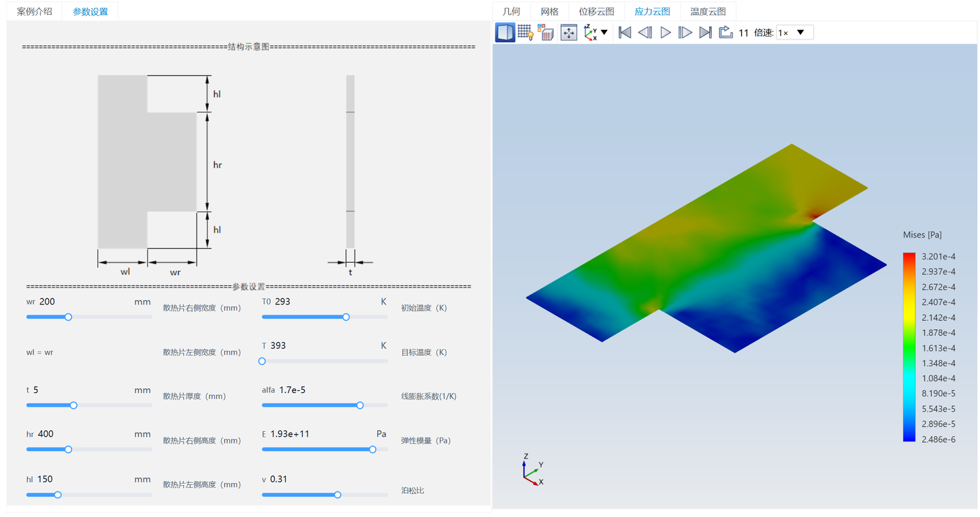Click the 1.613e-4 legend value

[x=938, y=348]
